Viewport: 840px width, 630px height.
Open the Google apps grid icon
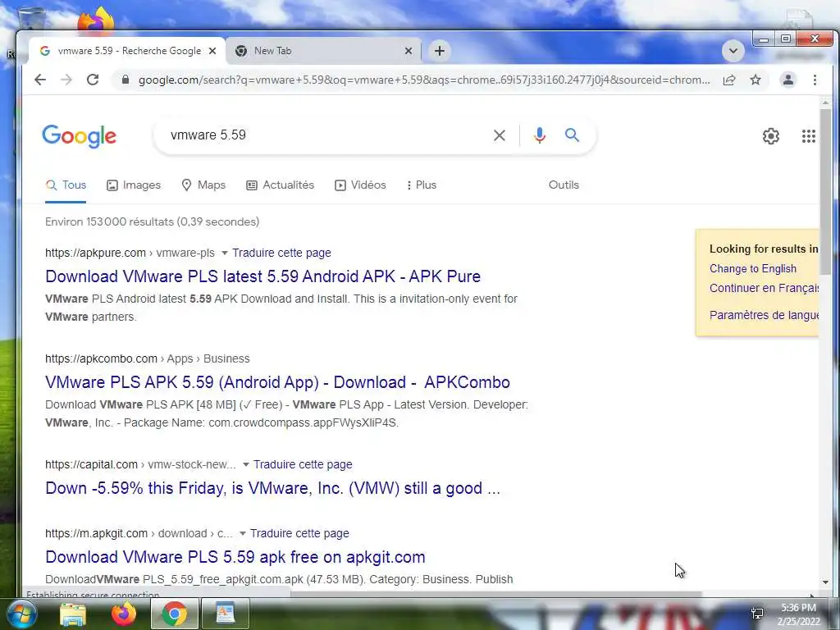pyautogui.click(x=808, y=136)
